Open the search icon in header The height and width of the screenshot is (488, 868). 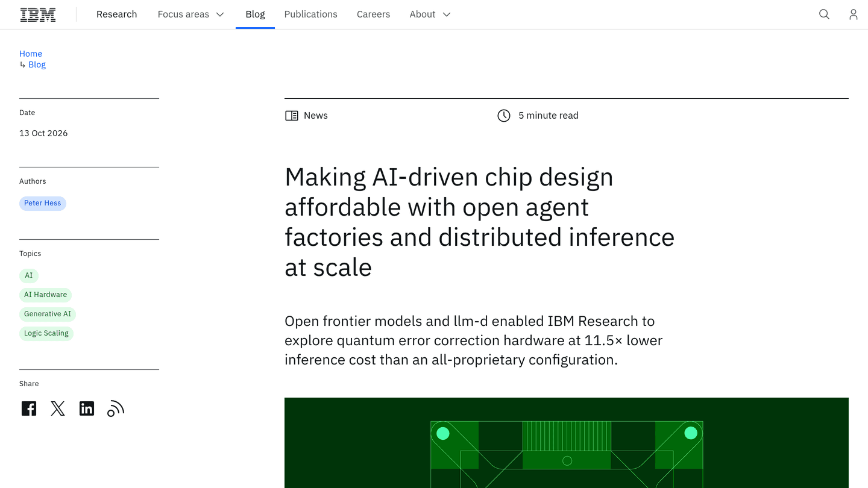click(824, 14)
